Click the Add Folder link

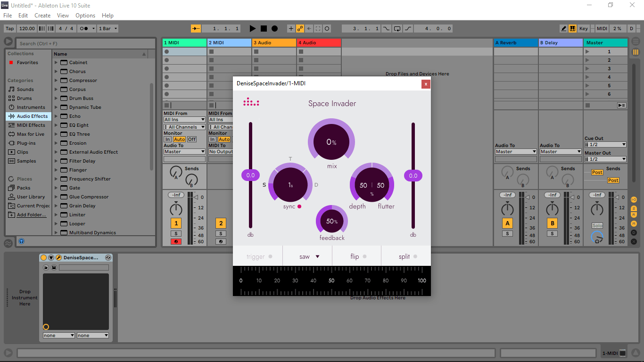tap(31, 215)
